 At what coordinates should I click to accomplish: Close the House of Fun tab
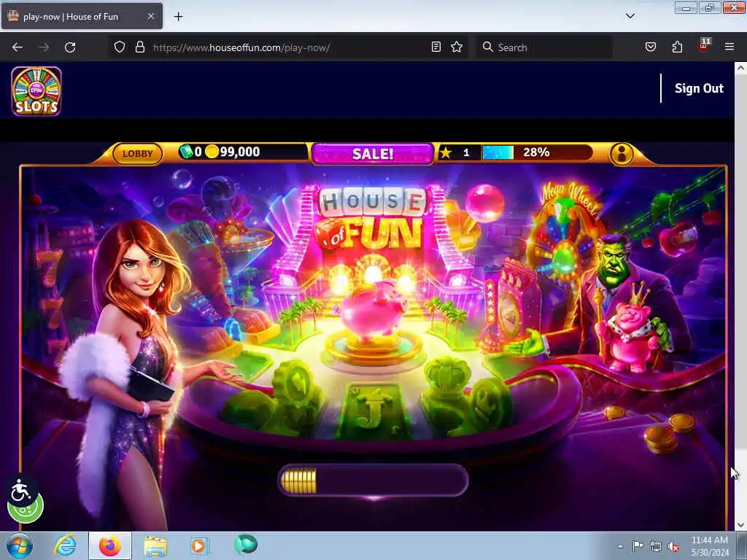coord(150,16)
